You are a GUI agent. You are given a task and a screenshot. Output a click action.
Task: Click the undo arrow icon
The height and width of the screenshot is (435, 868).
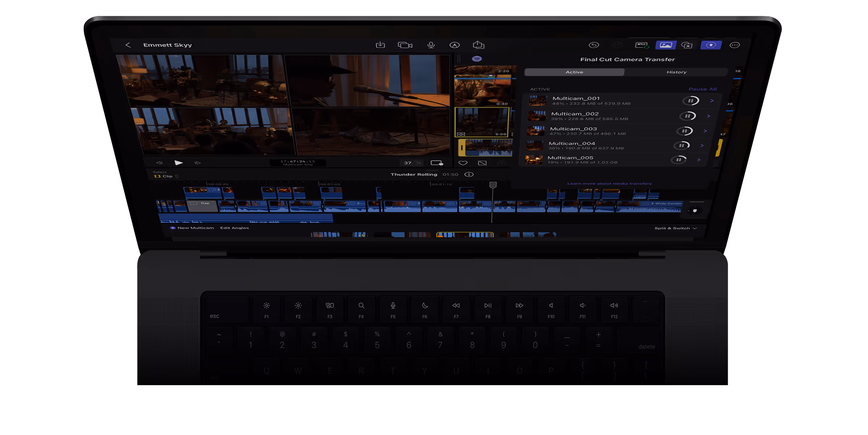(x=594, y=45)
